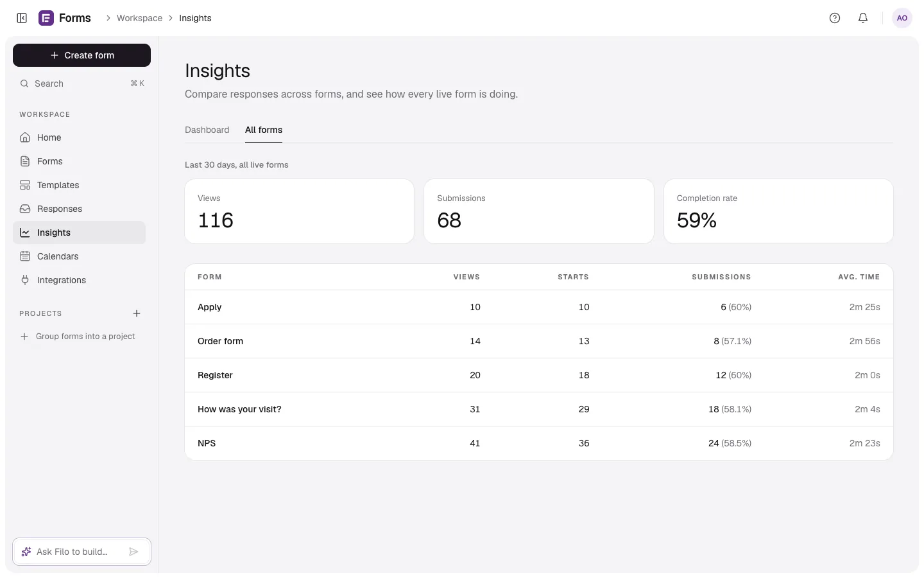Viewport: 924px width, 578px height.
Task: Open the Register form row
Action: click(539, 375)
